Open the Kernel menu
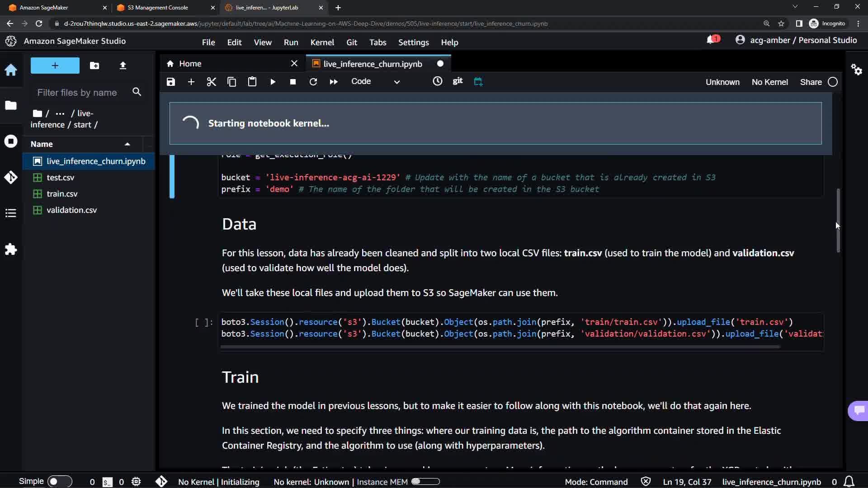Screen dimensions: 868x488 322,42
